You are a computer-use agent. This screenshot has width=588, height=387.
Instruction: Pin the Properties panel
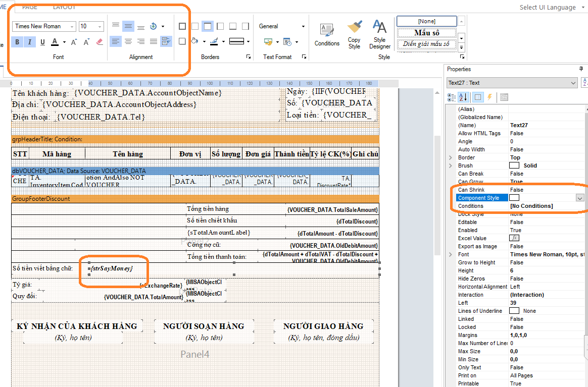(x=581, y=69)
